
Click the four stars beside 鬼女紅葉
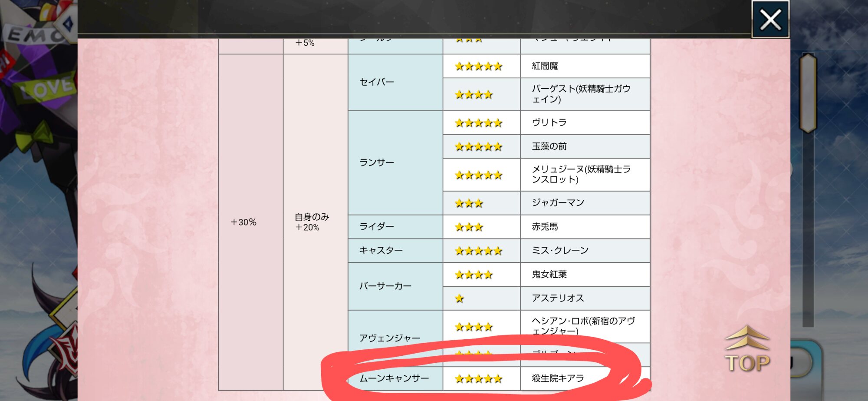pyautogui.click(x=473, y=275)
